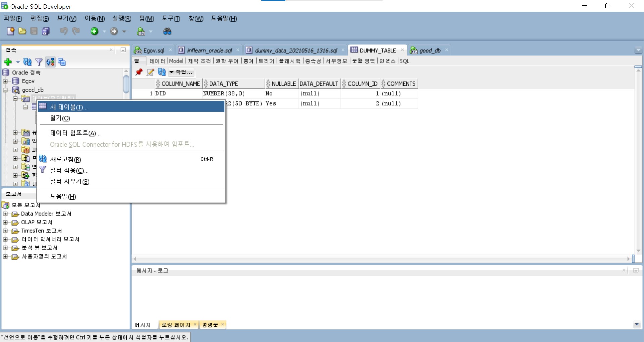
Task: Sort by the DATA_TYPE column header
Action: pos(234,83)
